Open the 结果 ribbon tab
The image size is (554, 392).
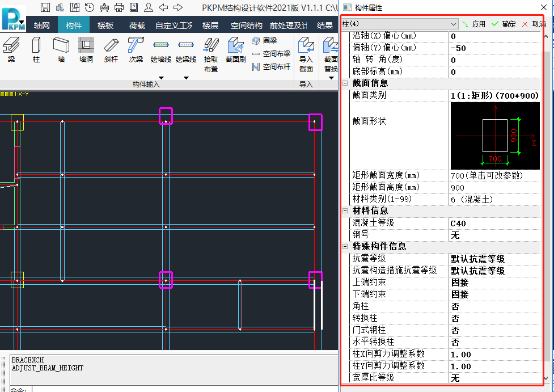coord(324,26)
